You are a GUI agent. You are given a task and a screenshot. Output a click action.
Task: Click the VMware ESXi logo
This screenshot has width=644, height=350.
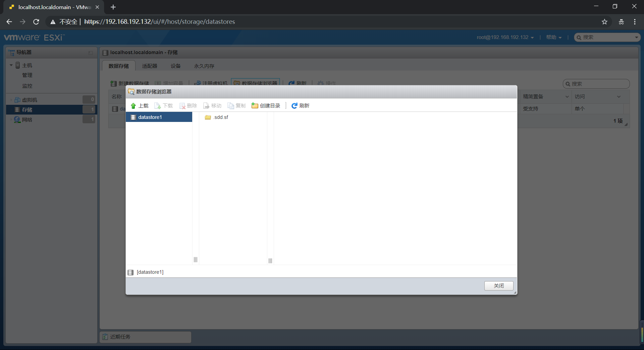(34, 37)
